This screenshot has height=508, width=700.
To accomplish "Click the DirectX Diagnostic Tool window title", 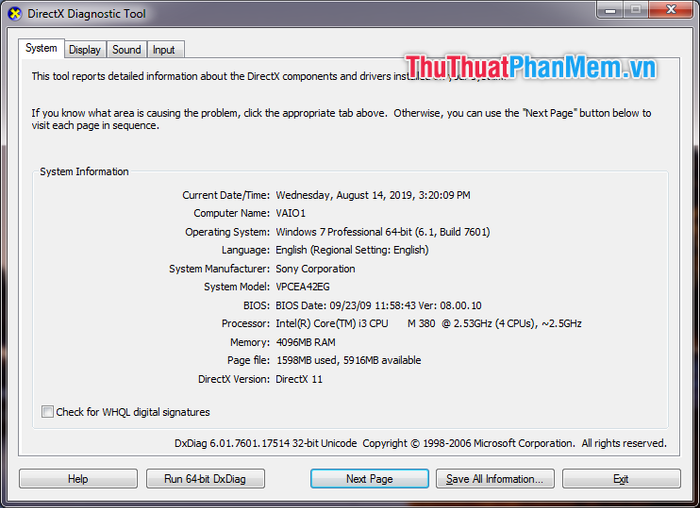I will tap(87, 14).
